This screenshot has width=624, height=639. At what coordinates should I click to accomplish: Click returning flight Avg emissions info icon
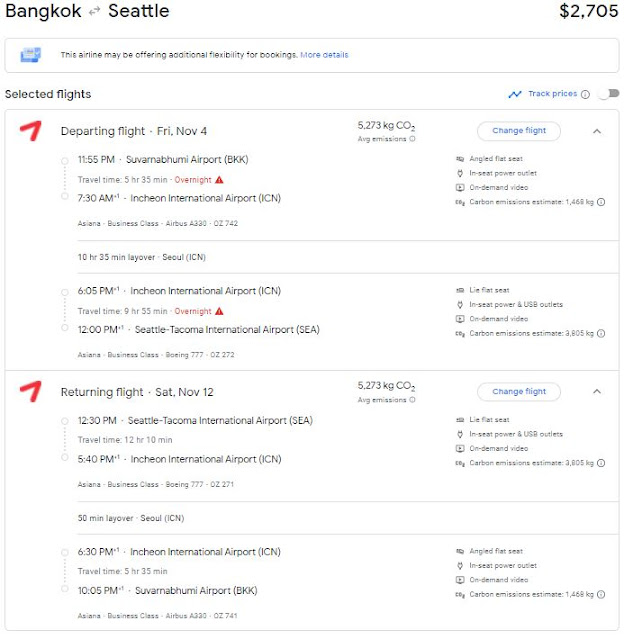click(x=412, y=400)
